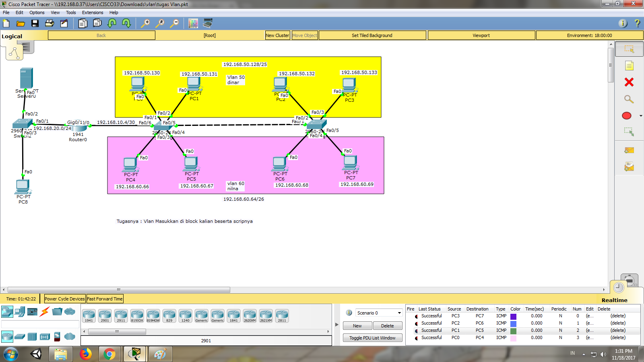Enable the Resize Shape mode
Image resolution: width=644 pixels, height=362 pixels.
[628, 131]
